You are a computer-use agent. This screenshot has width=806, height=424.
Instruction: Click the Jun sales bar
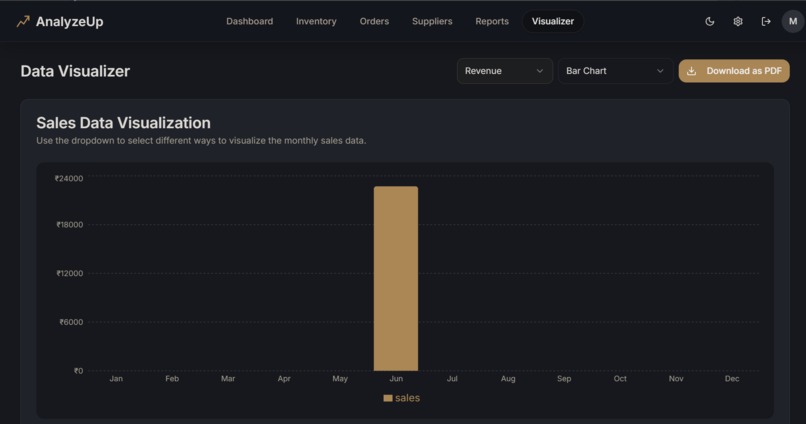click(396, 279)
